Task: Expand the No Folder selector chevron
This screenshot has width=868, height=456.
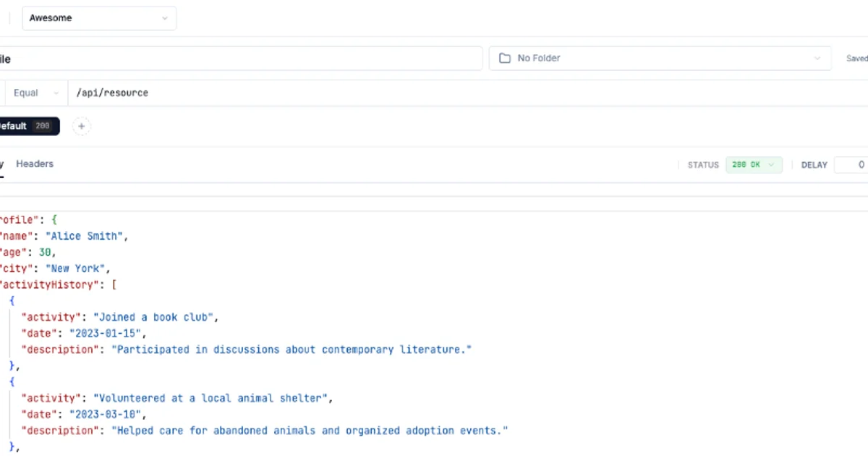Action: pos(817,58)
